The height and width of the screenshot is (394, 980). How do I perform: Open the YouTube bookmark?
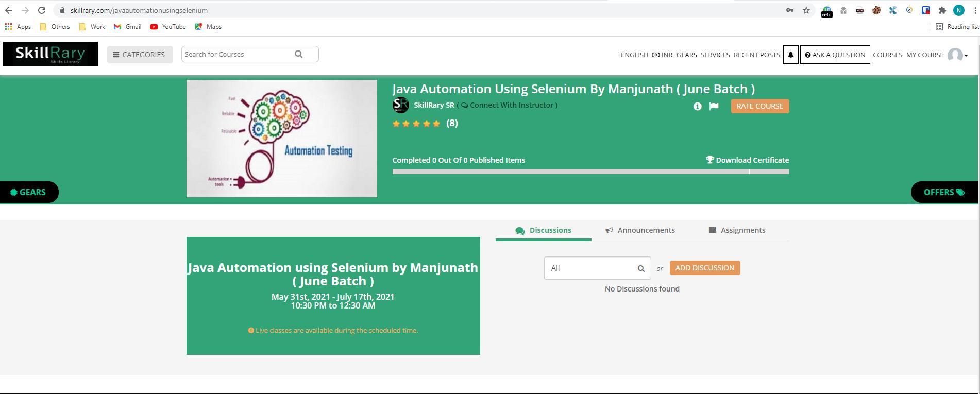coord(168,27)
